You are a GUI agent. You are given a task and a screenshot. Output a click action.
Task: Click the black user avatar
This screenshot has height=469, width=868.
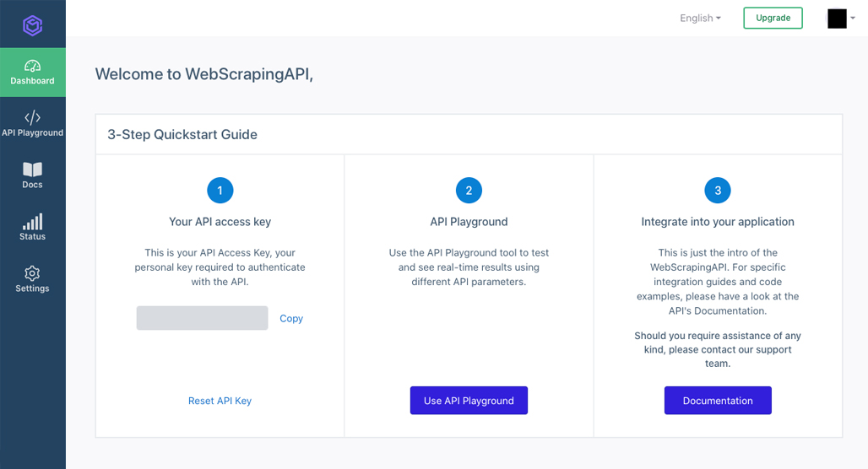tap(837, 19)
